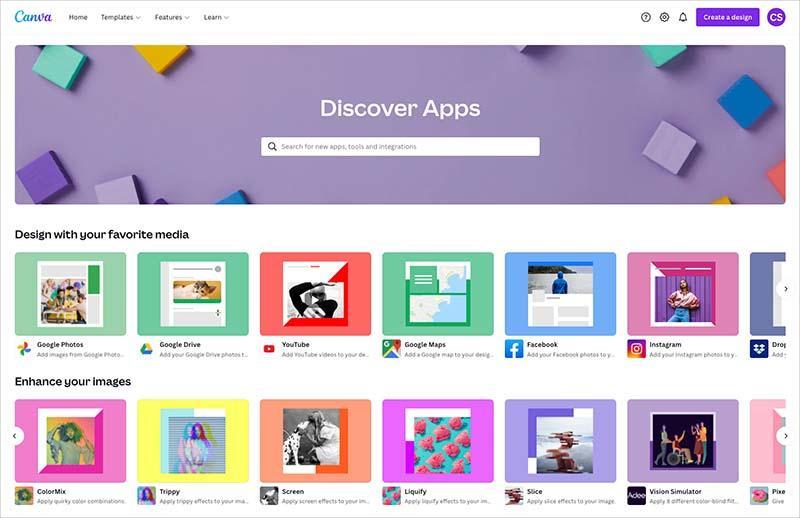Open the notifications bell icon

click(683, 17)
